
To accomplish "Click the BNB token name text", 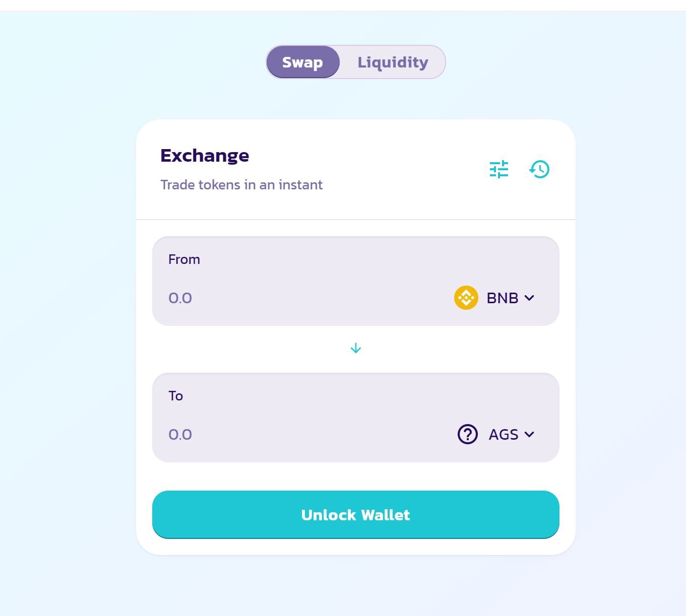I will coord(503,298).
